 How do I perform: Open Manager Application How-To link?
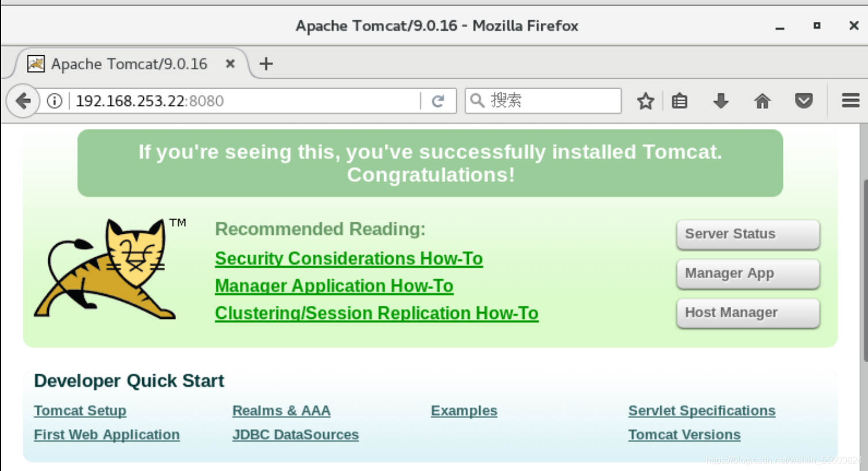tap(334, 286)
